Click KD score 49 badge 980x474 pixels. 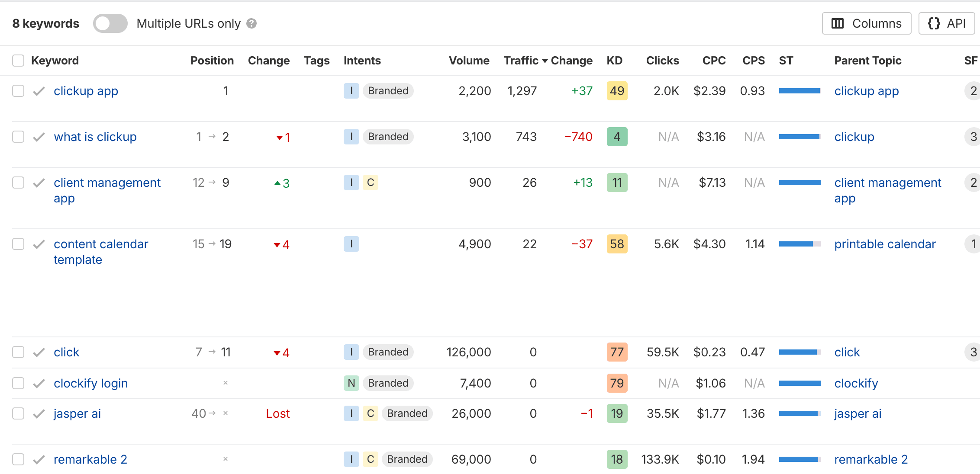pyautogui.click(x=617, y=91)
